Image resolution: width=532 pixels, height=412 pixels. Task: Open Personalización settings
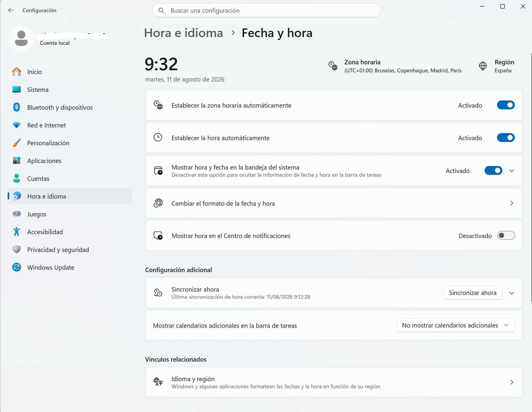point(70,143)
